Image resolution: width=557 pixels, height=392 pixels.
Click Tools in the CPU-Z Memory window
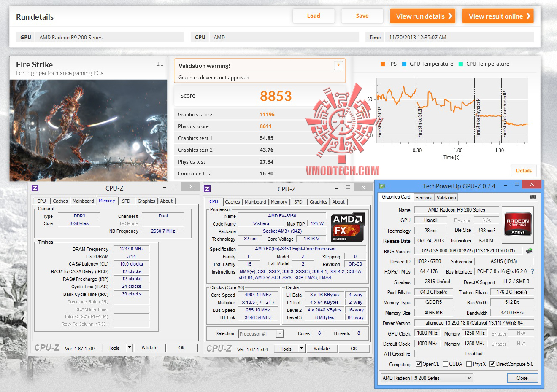pyautogui.click(x=114, y=348)
